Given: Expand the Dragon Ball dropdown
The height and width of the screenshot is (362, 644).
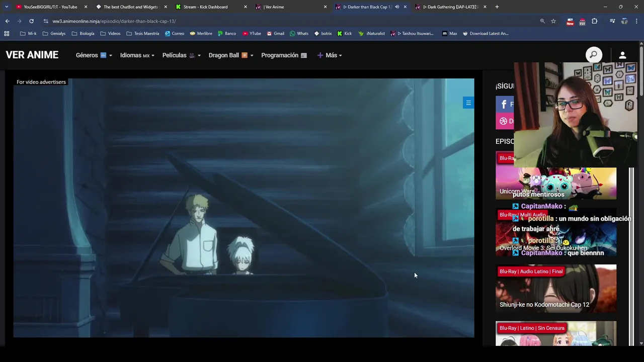Looking at the screenshot, I should 231,55.
